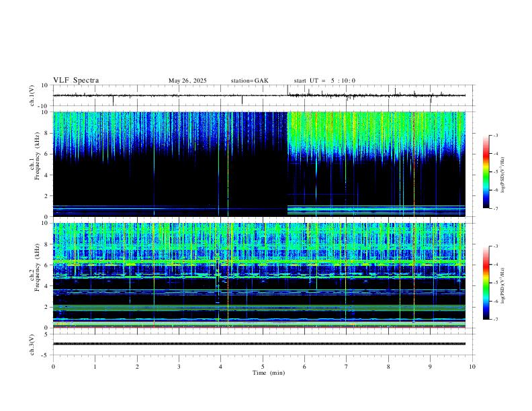Click the 'station=GAK' label

click(250, 81)
